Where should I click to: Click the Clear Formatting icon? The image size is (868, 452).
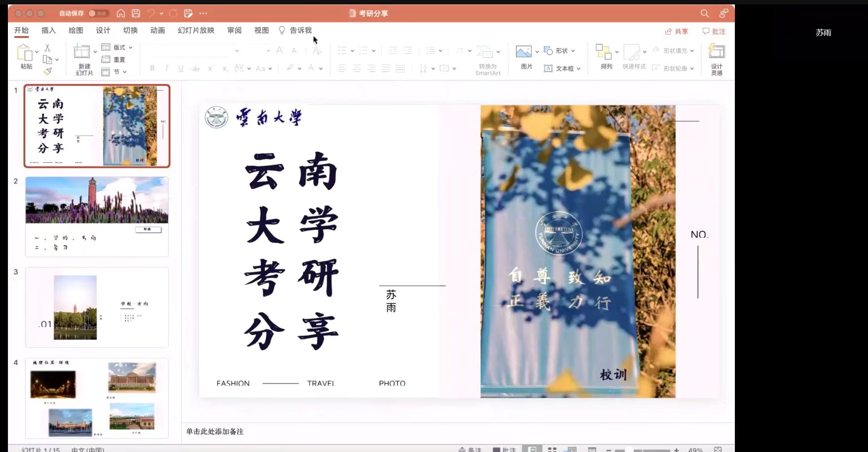(317, 50)
